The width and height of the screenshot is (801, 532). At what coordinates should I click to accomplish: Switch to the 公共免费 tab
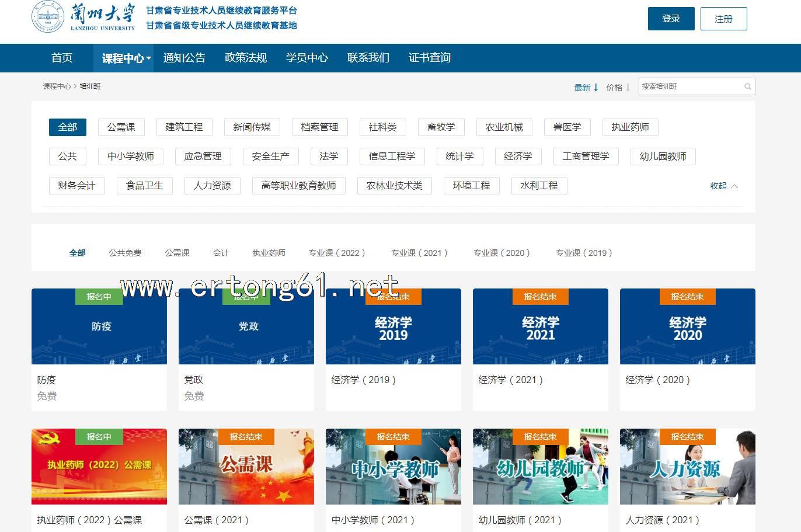coord(125,253)
